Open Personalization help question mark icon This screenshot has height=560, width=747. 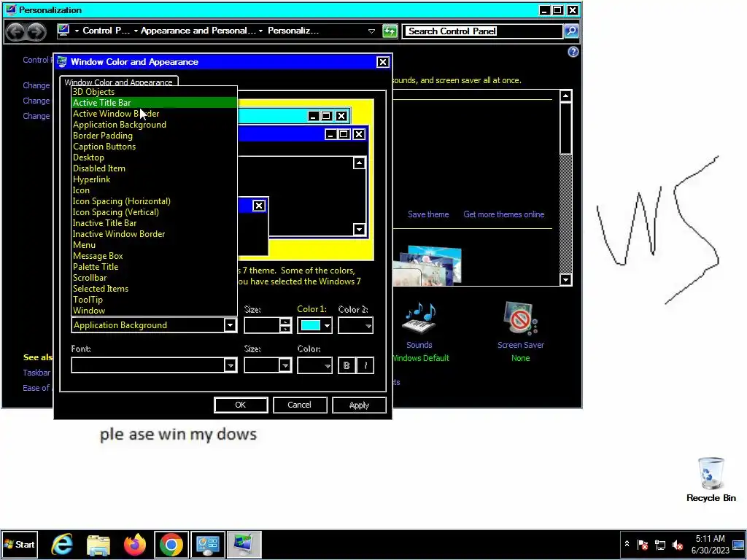tap(573, 52)
